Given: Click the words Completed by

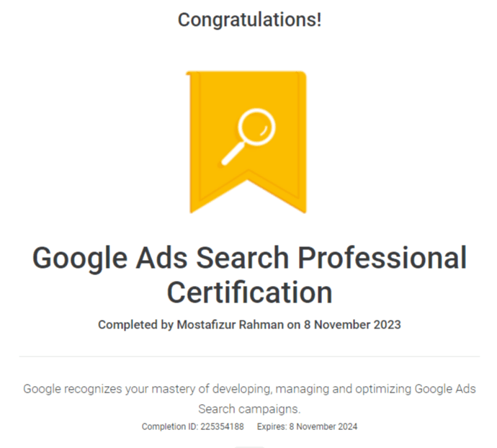Looking at the screenshot, I should pyautogui.click(x=135, y=325).
